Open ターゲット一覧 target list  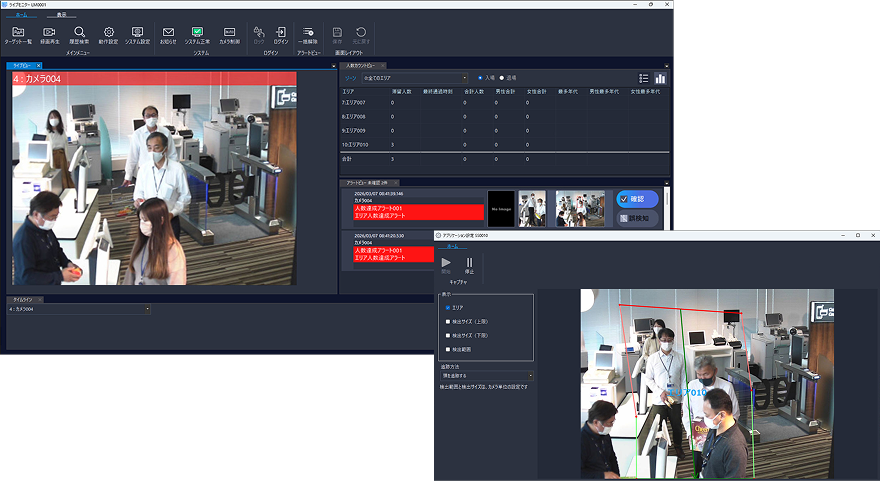coord(18,35)
